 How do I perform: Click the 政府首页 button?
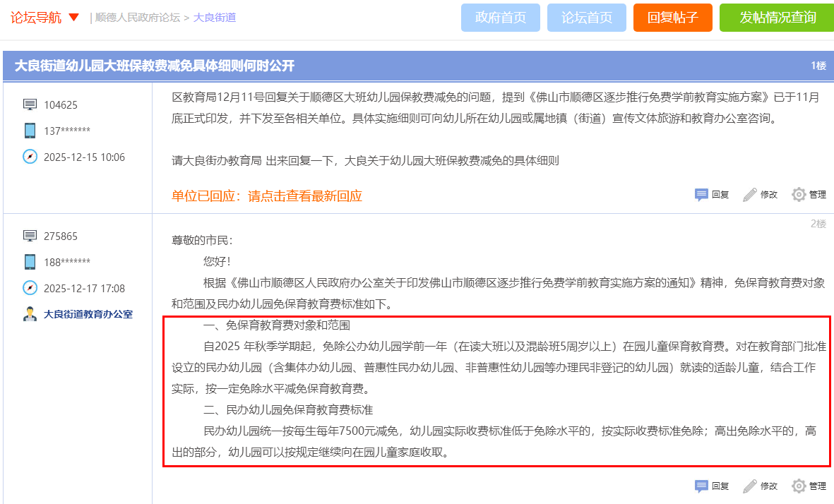(x=500, y=18)
